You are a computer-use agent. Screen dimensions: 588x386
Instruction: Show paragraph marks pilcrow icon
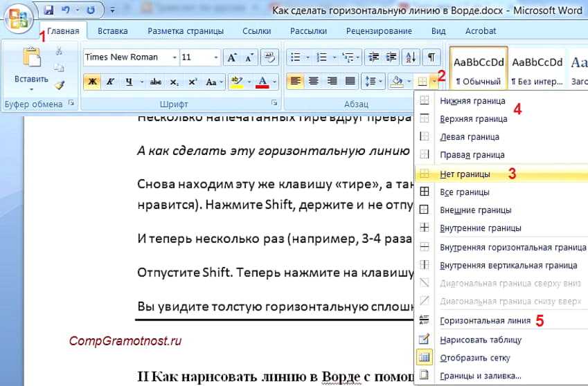(431, 57)
